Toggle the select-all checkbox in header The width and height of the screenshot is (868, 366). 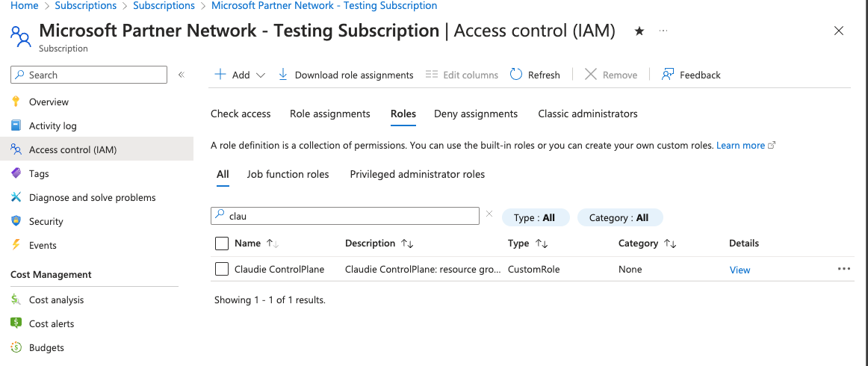(222, 243)
